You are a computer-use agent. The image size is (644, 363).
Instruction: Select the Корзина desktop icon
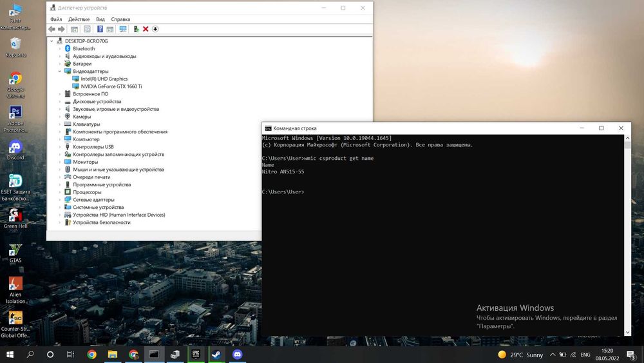coord(15,47)
